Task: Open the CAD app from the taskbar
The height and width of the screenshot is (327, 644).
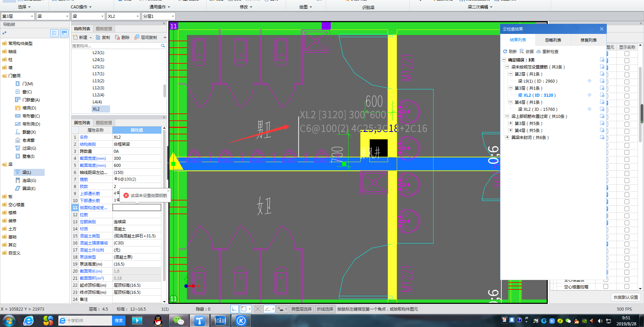Action: 220,321
